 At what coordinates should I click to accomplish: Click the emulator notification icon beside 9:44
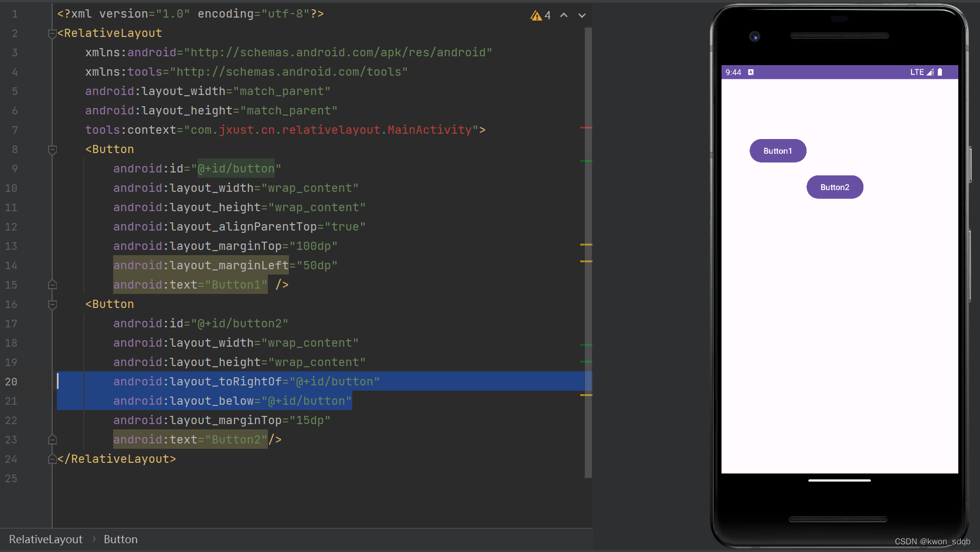pyautogui.click(x=751, y=72)
